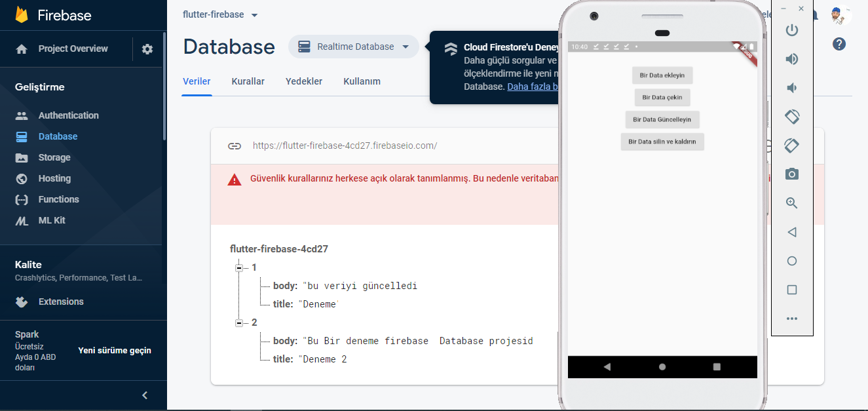Open the user avatar profile
868x411 pixels.
(839, 15)
